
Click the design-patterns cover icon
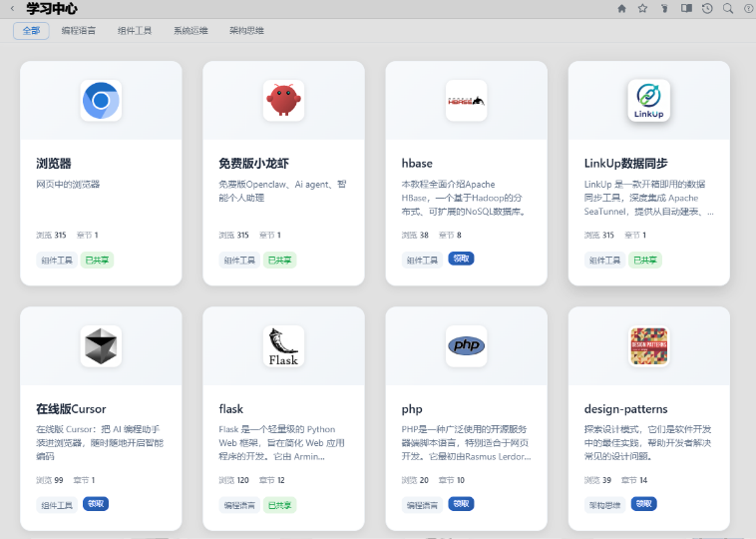point(649,346)
